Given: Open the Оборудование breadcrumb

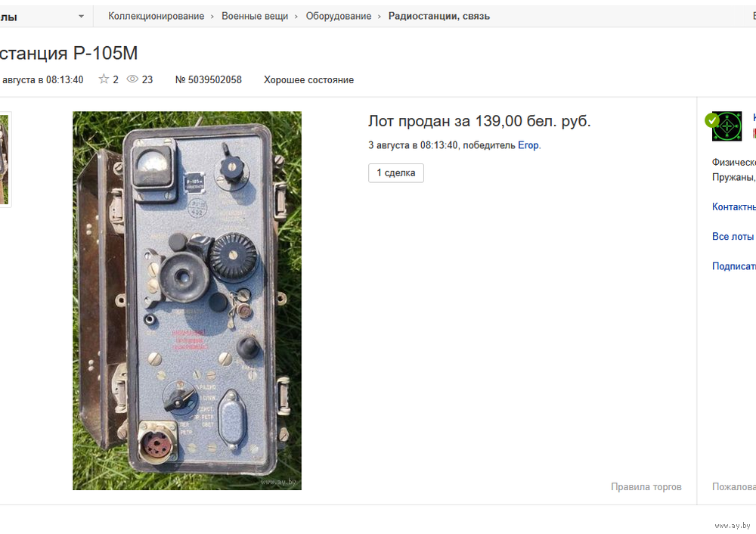Looking at the screenshot, I should pos(339,16).
